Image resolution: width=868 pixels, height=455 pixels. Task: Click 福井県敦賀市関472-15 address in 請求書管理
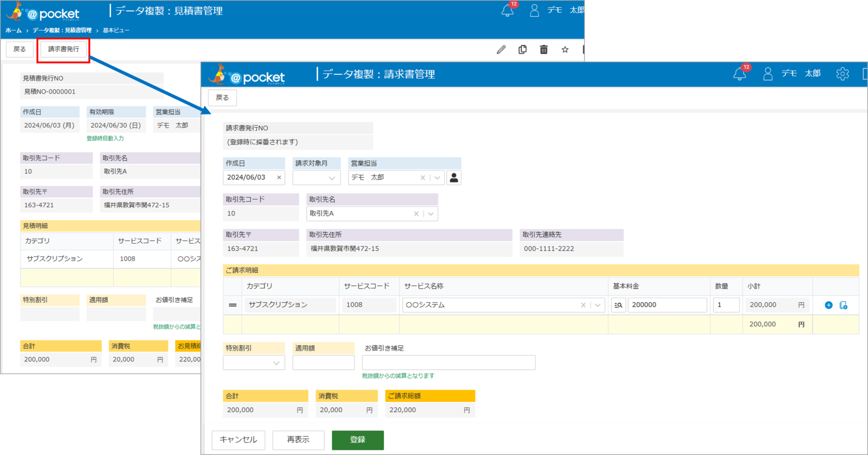coord(345,249)
